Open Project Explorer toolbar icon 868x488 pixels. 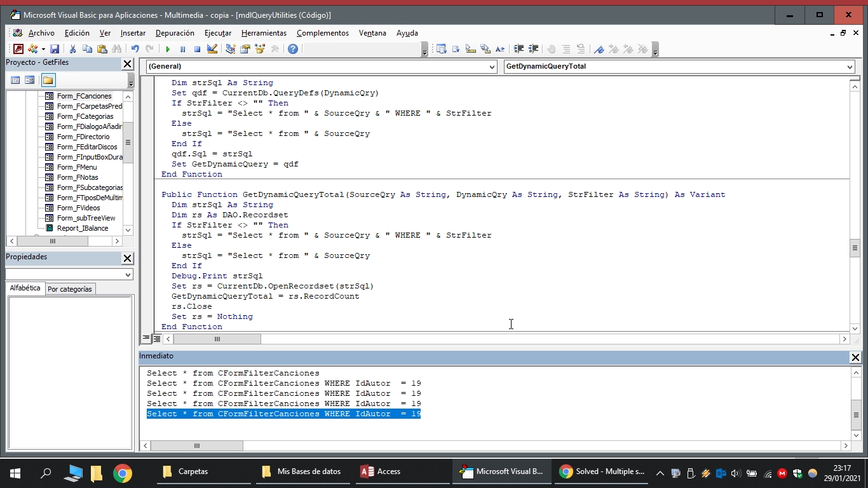[x=230, y=49]
